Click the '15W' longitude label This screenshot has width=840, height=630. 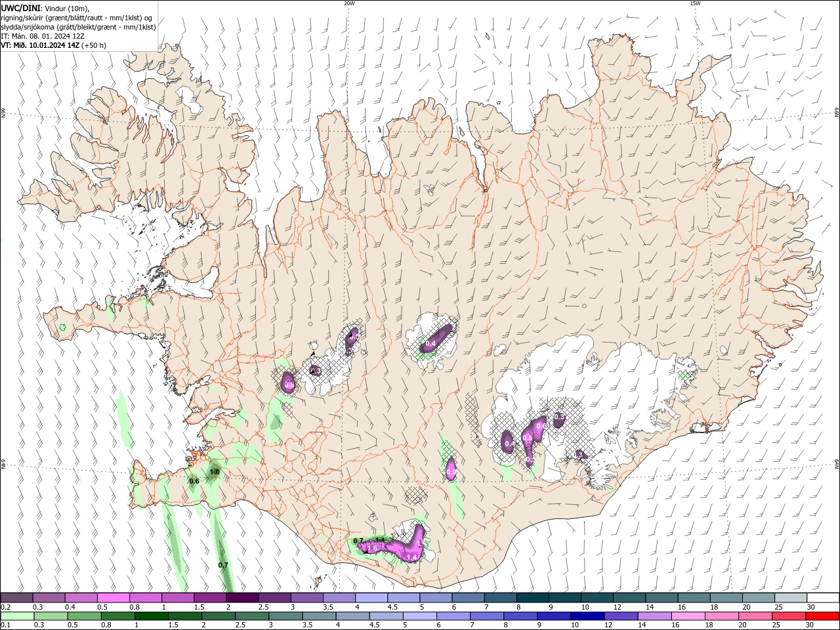(x=695, y=3)
